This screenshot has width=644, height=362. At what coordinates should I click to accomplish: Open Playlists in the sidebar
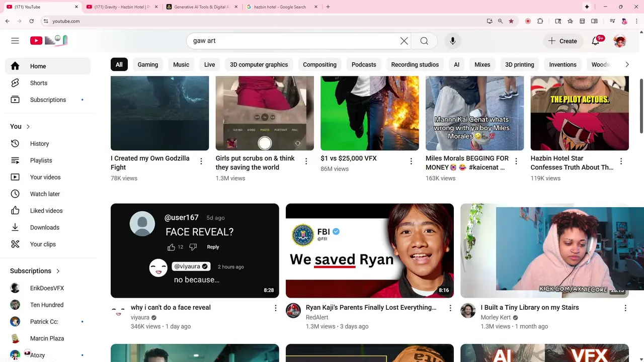click(x=48, y=160)
